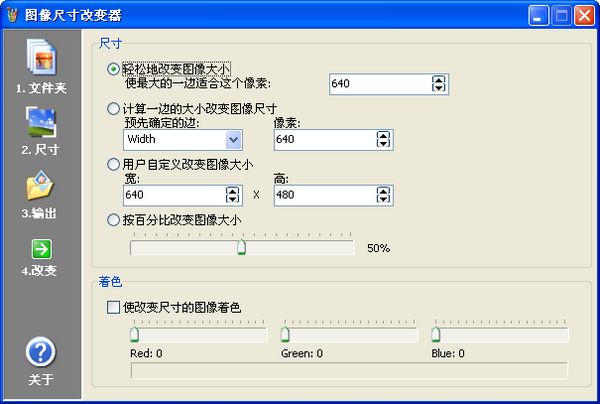Increase the 宽 width value with up arrow
Viewport: 600px width, 404px height.
coord(233,191)
